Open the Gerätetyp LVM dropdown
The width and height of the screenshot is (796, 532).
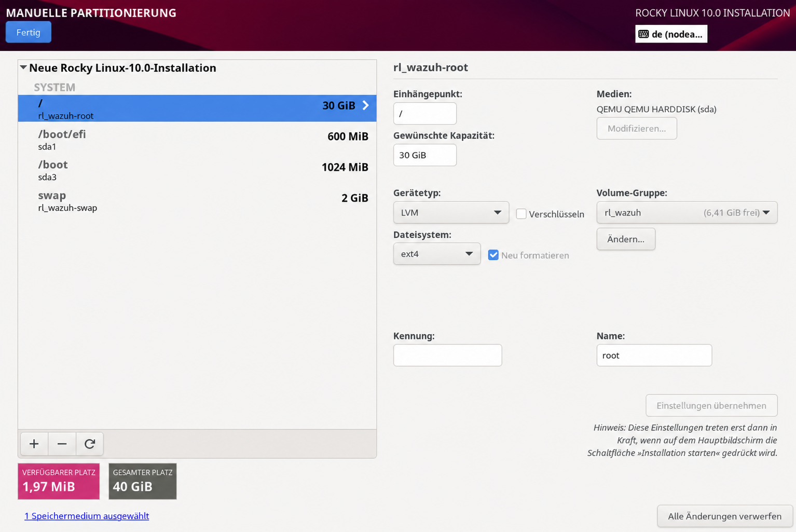pyautogui.click(x=451, y=212)
